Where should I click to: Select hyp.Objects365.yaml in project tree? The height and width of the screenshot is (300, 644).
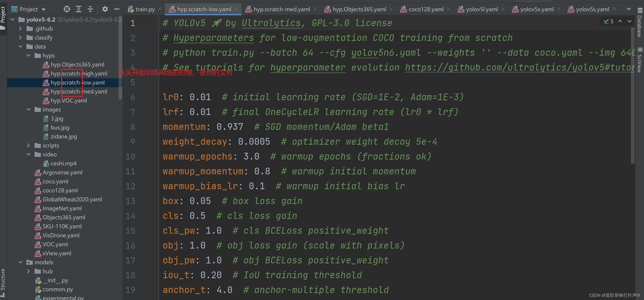[77, 64]
